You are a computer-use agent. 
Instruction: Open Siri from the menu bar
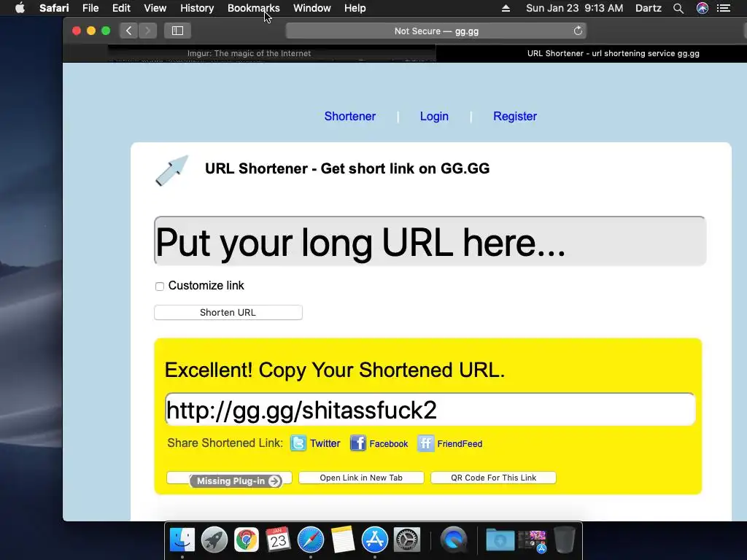(x=703, y=8)
